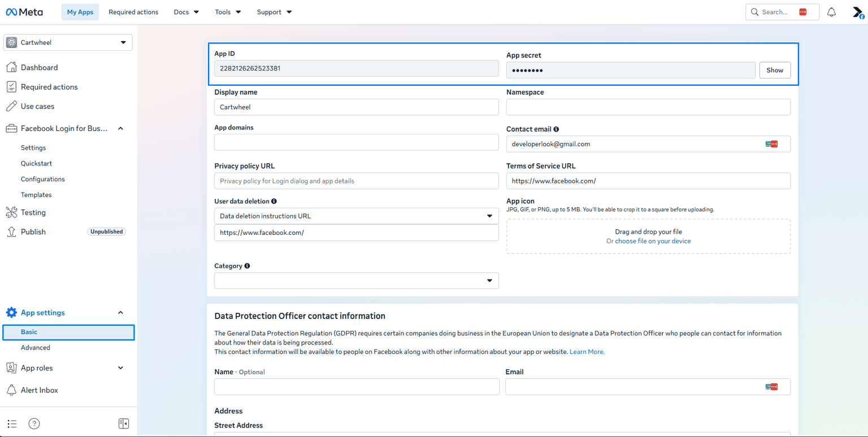Click the Data Protection Officer Email field
This screenshot has width=868, height=437.
coord(648,387)
